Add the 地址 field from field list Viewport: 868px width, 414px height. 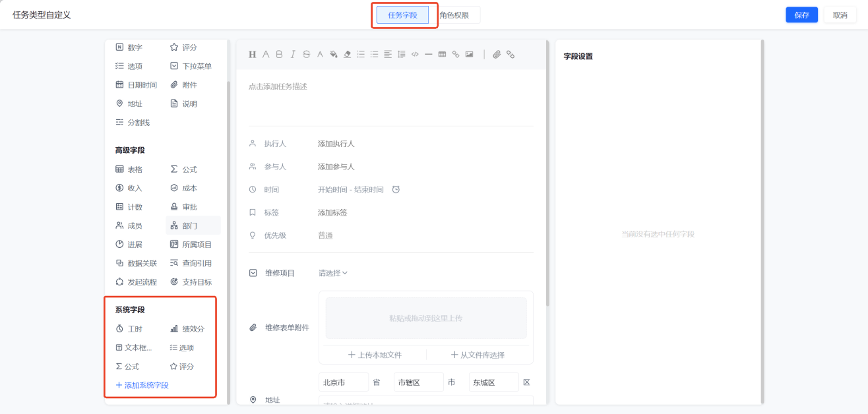coord(129,103)
